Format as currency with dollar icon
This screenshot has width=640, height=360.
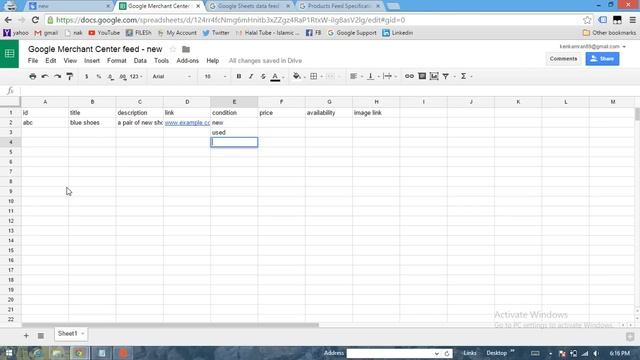click(87, 76)
